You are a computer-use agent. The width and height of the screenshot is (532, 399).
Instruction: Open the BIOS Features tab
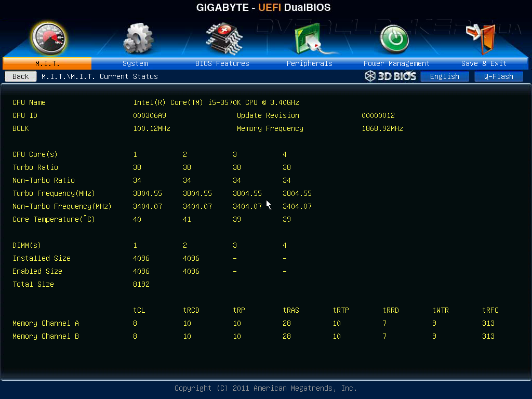tap(222, 63)
